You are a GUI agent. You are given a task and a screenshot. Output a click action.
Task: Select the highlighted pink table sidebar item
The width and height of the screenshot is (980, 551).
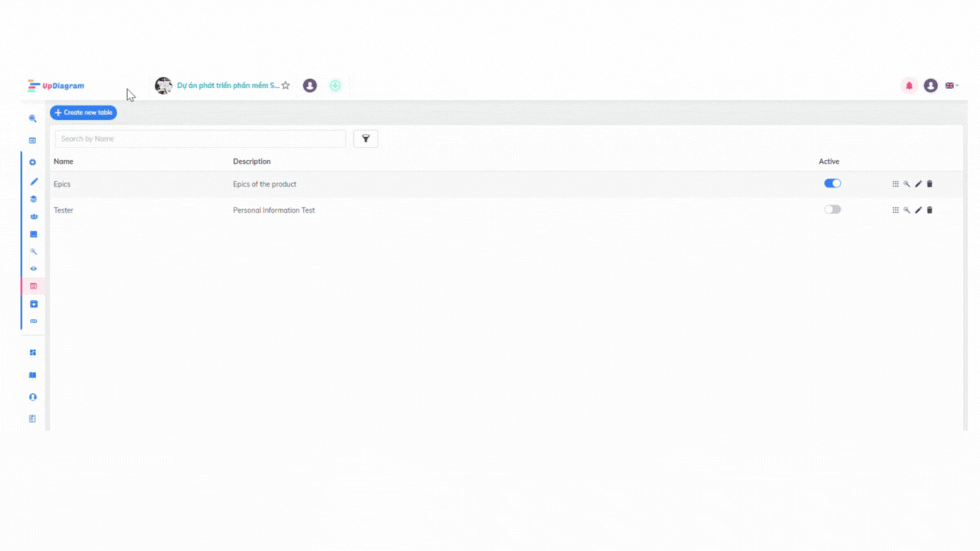click(33, 286)
